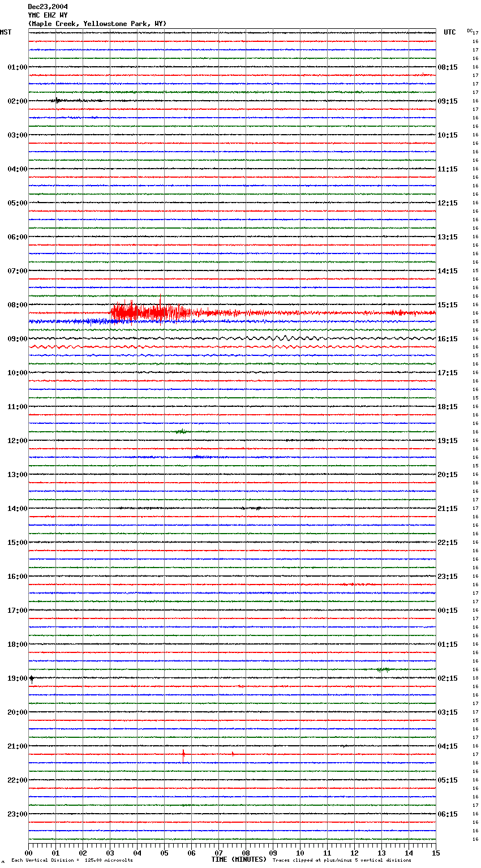Click the "MST" column header
This screenshot has height=868, width=481.
coord(6,32)
